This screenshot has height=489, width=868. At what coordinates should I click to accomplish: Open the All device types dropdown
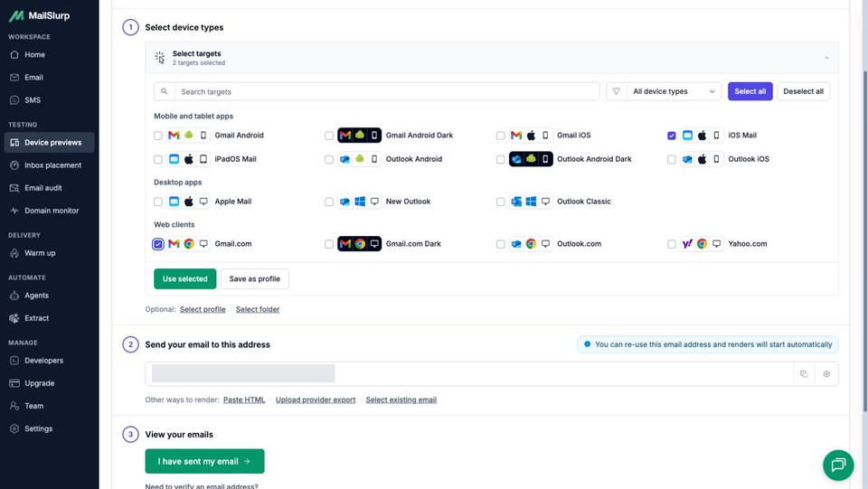point(674,92)
